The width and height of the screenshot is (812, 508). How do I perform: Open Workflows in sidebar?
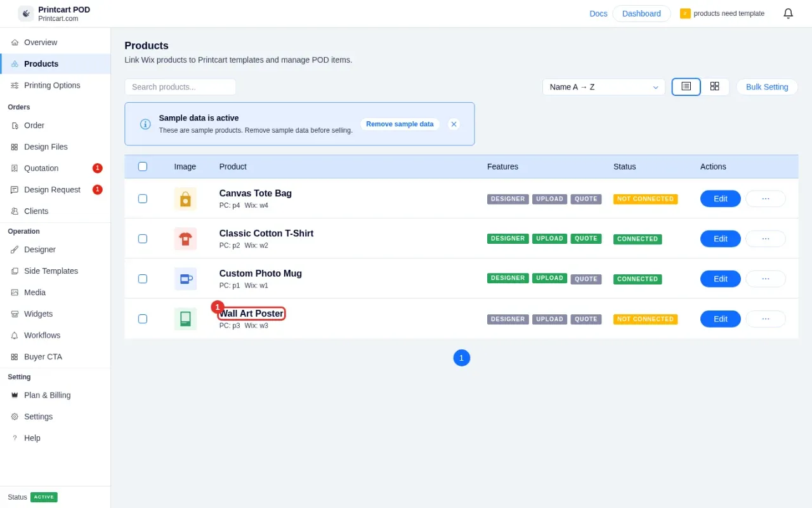point(55,335)
